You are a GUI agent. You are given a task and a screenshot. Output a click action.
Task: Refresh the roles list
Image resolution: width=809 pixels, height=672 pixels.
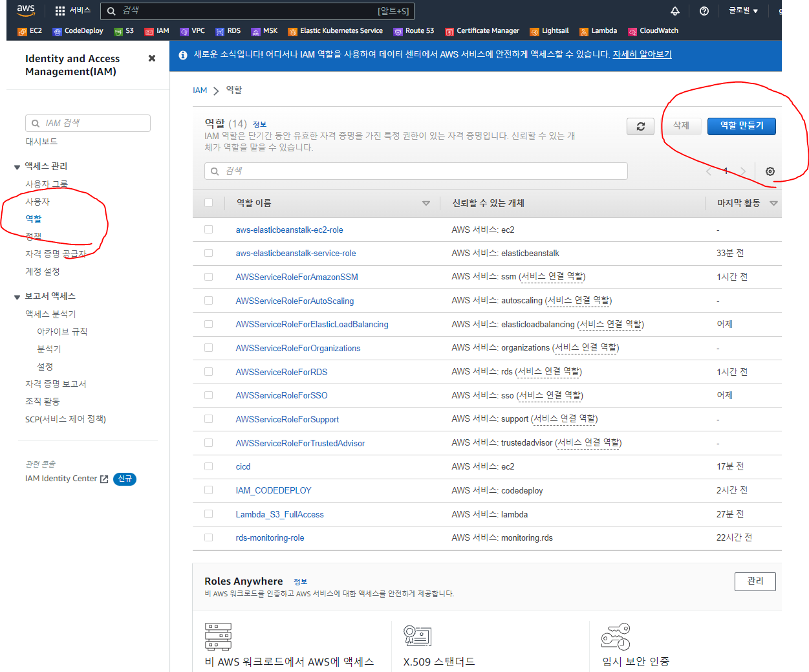[640, 126]
